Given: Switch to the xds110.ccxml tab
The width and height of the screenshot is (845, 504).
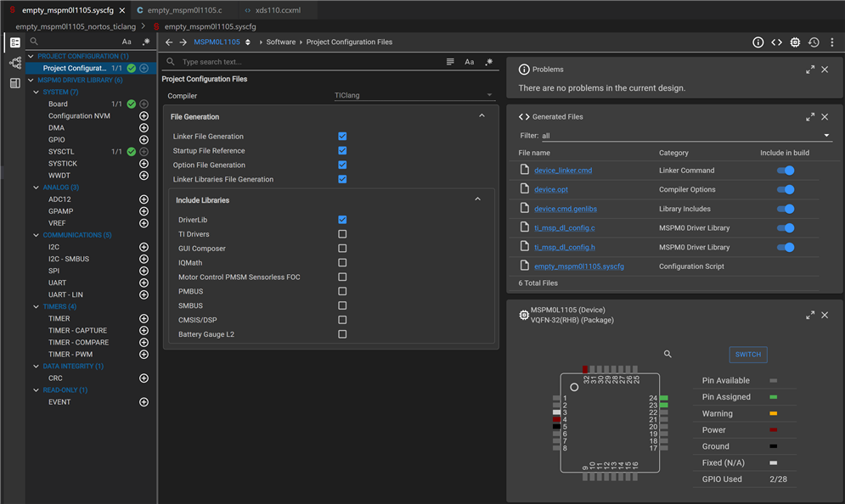Looking at the screenshot, I should click(x=278, y=10).
